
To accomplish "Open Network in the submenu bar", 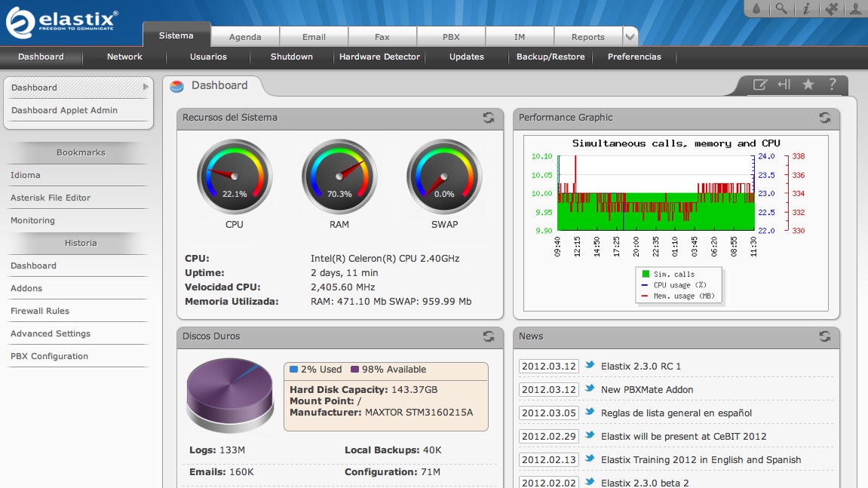I will 124,57.
